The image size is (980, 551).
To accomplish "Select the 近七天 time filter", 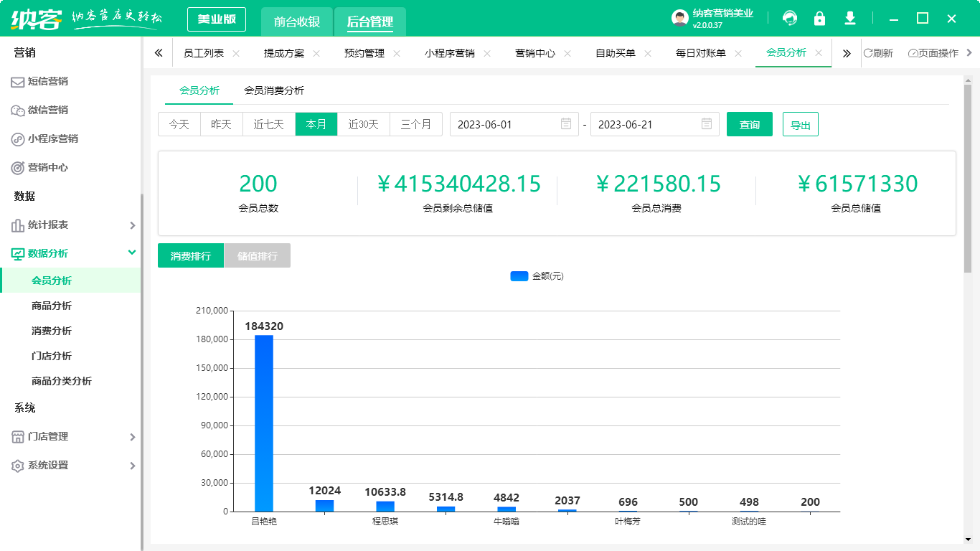I will [269, 123].
